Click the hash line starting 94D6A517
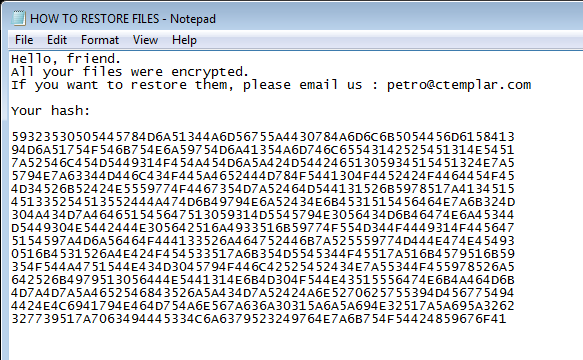 tap(263, 150)
